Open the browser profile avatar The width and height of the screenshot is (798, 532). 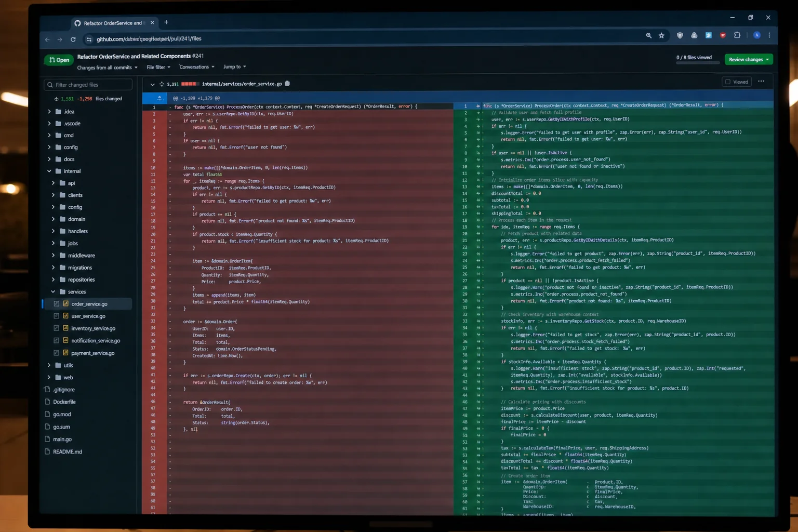tap(757, 35)
